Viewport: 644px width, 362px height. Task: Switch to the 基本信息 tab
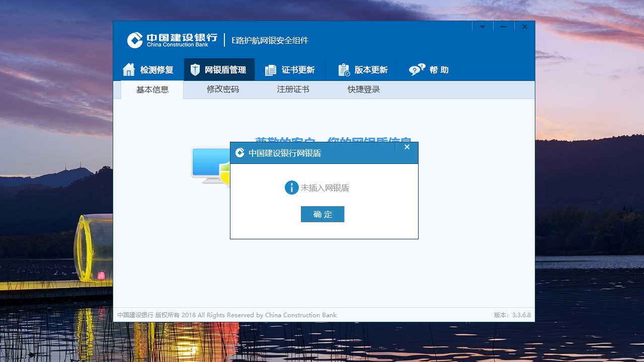pyautogui.click(x=152, y=89)
